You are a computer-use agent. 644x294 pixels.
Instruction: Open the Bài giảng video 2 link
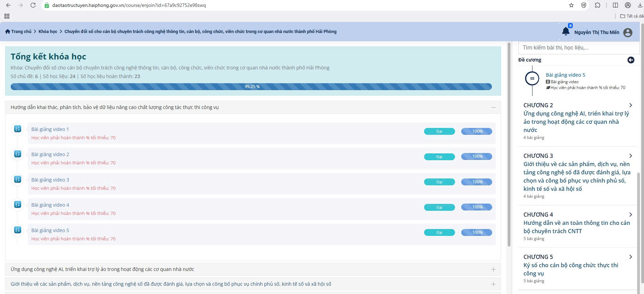click(50, 154)
